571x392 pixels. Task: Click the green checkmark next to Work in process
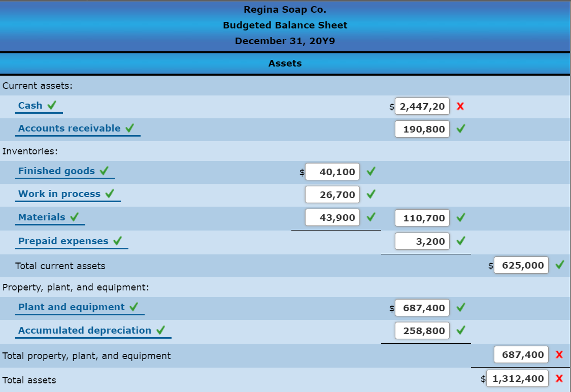point(370,194)
